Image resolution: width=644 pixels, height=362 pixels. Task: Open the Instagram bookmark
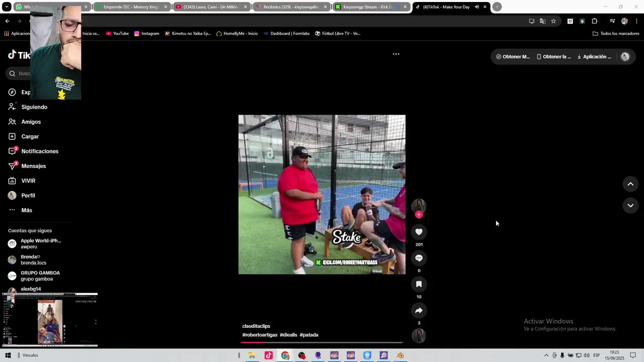(146, 34)
